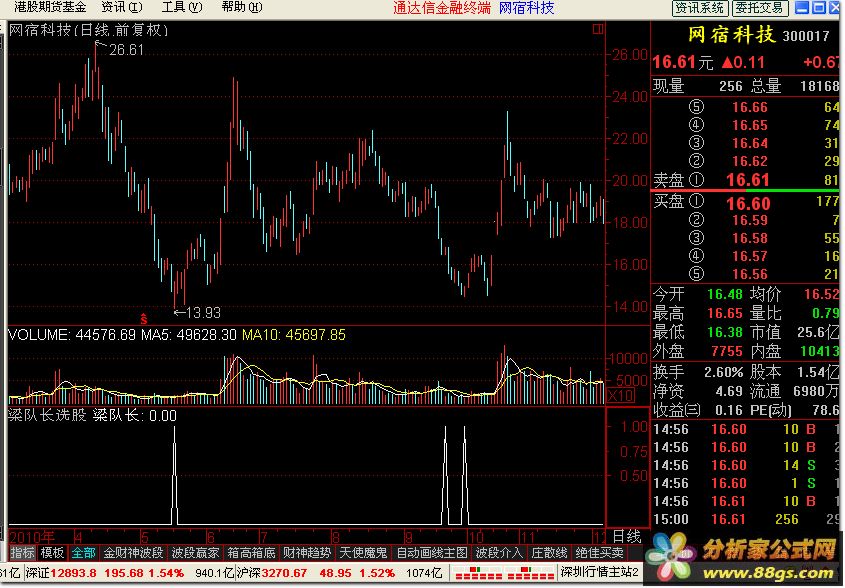Maximize the 通达信 window

coord(819,8)
